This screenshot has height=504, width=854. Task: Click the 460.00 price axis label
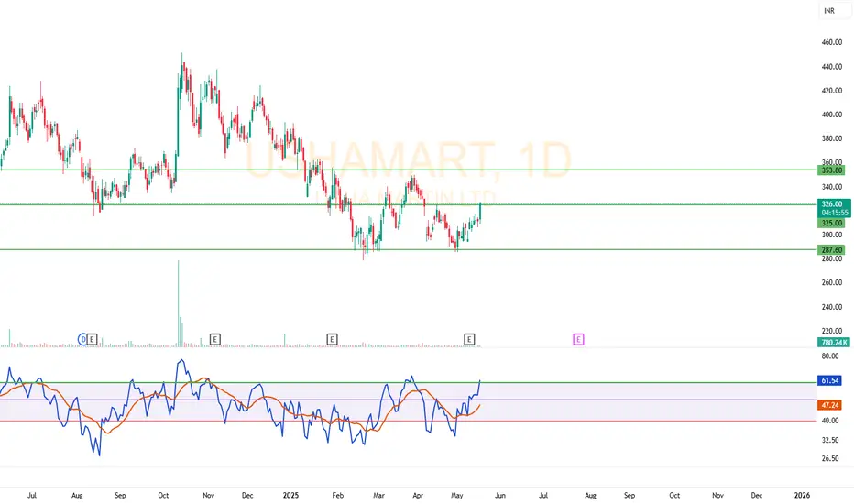click(832, 42)
